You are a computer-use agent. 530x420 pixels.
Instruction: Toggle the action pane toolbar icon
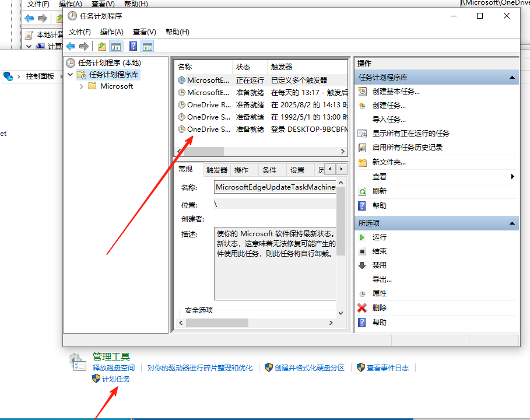(148, 46)
